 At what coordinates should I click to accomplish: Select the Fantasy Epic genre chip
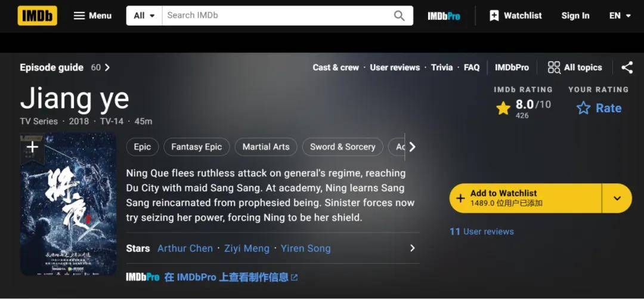197,147
